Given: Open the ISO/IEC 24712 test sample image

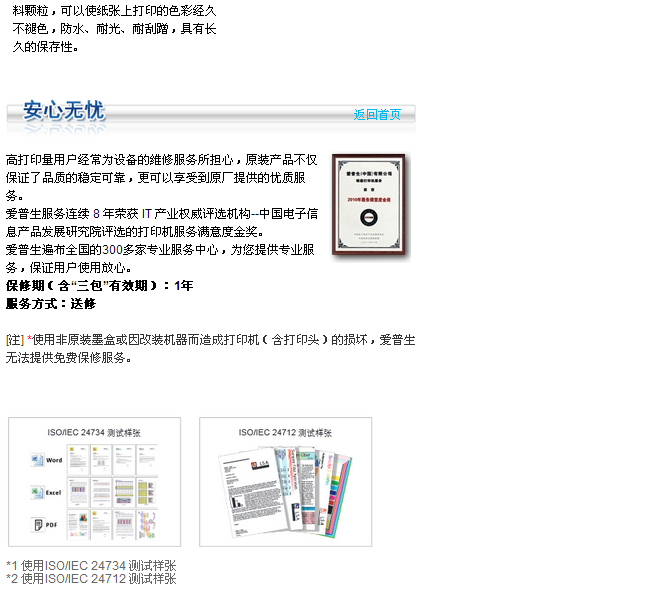Looking at the screenshot, I should 285,481.
